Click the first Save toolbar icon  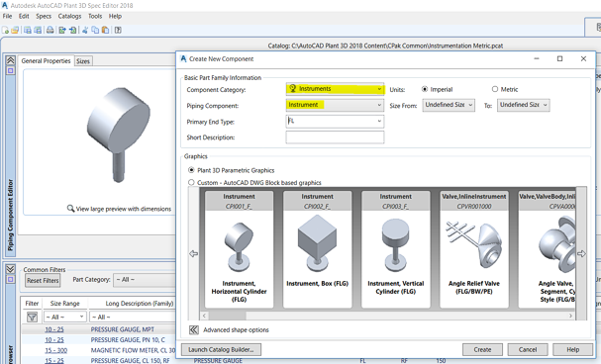click(x=28, y=30)
